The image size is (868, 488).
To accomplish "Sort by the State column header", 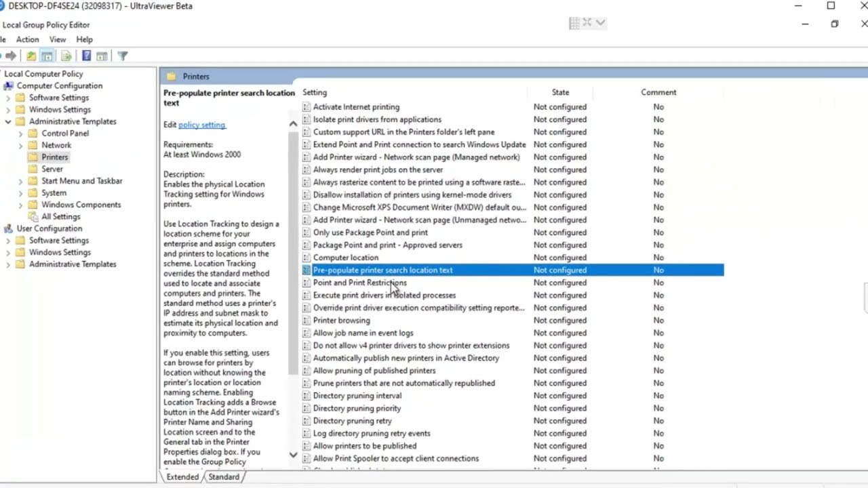I will coord(560,92).
